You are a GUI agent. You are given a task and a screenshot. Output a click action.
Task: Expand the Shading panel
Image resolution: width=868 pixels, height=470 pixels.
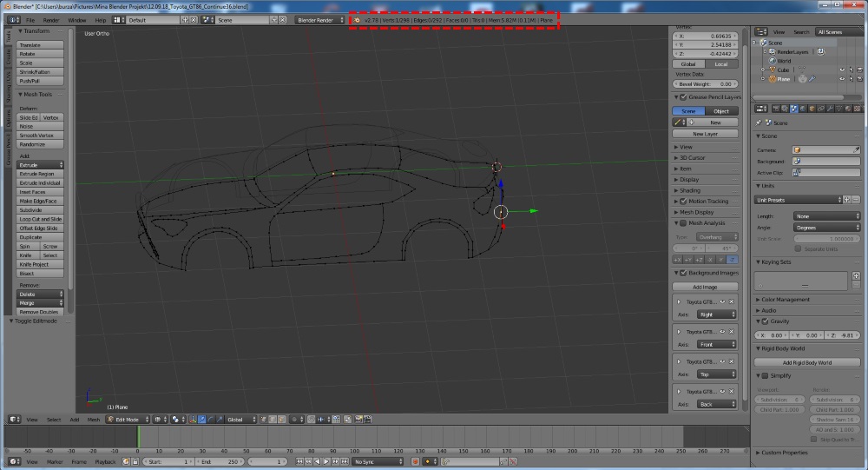[x=689, y=190]
